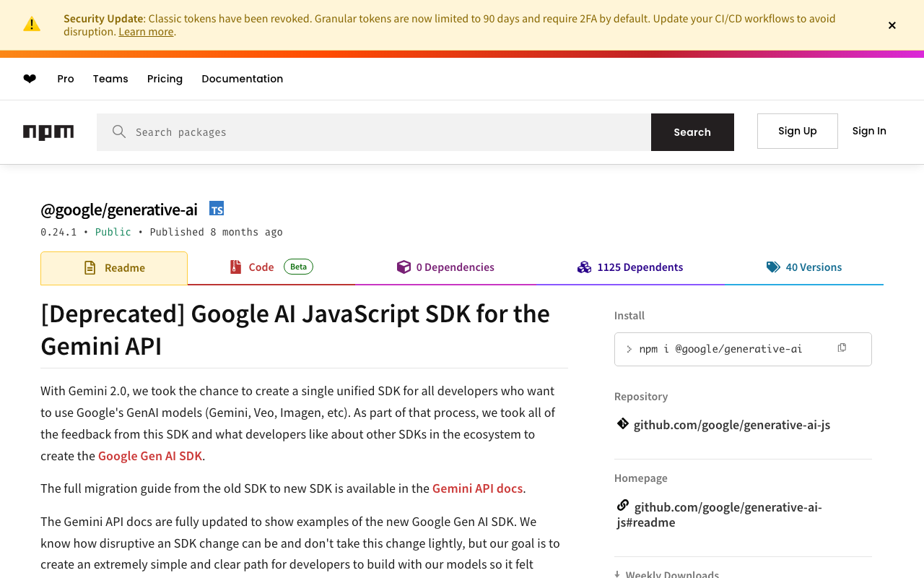This screenshot has width=924, height=578.
Task: Focus the Search packages input field
Action: 390,132
